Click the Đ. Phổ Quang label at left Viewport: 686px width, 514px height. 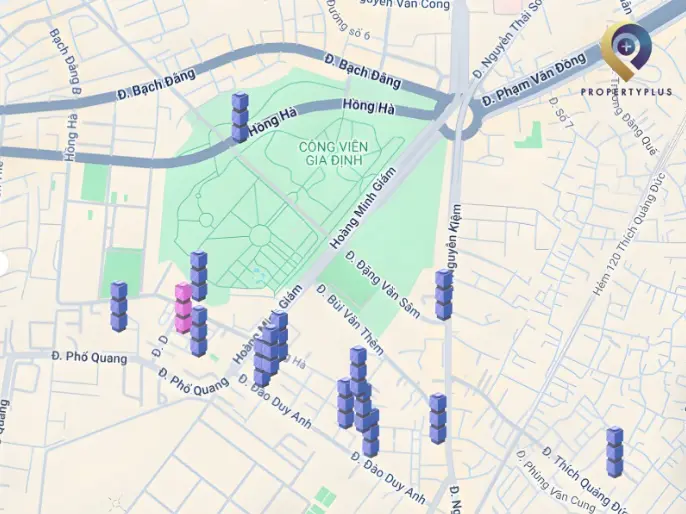click(x=90, y=357)
